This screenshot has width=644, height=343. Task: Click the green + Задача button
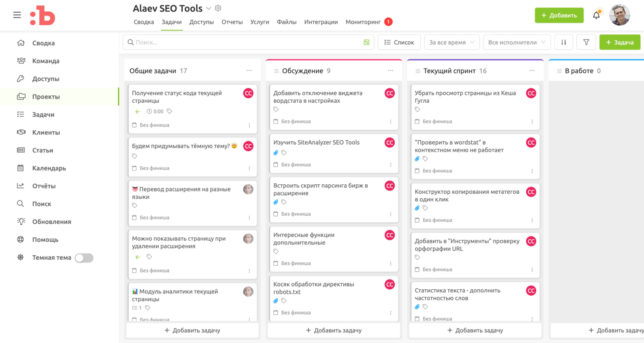[620, 42]
